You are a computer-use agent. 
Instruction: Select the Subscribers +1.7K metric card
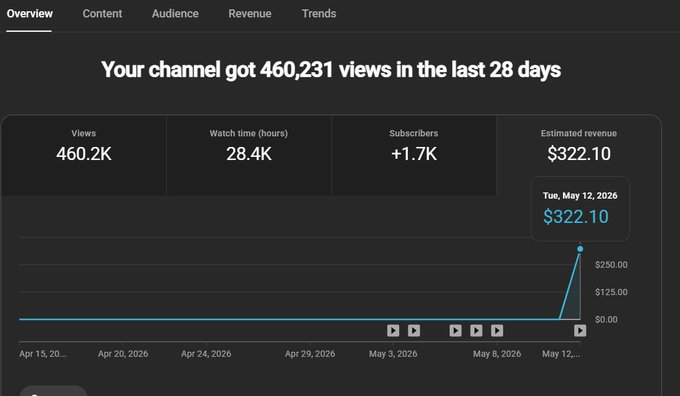tap(414, 155)
